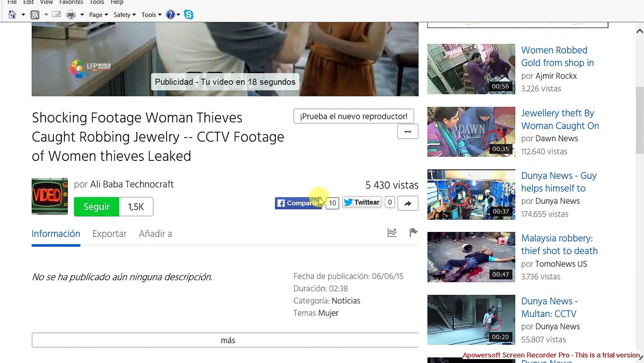The width and height of the screenshot is (644, 363).
Task: Click the Print icon
Action: [x=70, y=14]
